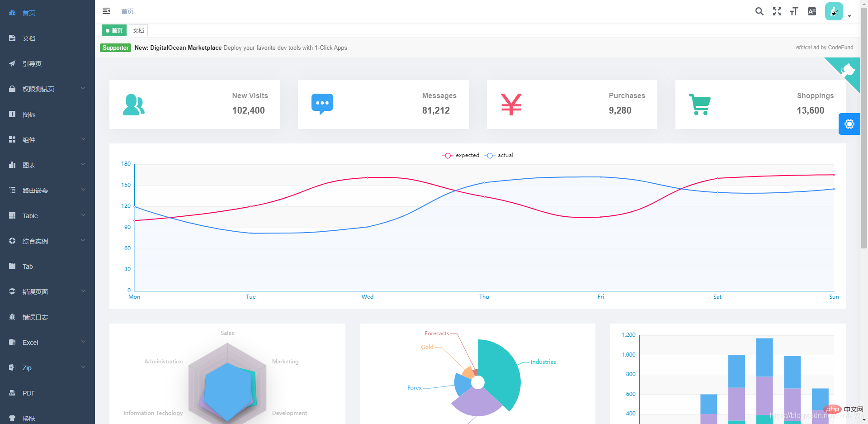Click the Development label on radar chart
This screenshot has height=424, width=868.
point(289,413)
